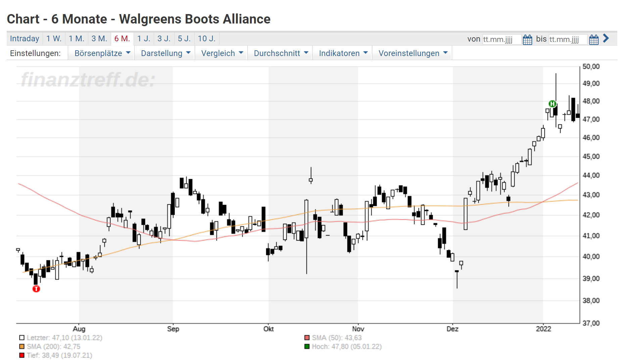
Task: Click the 'Okt' x-axis label
Action: pos(269,329)
